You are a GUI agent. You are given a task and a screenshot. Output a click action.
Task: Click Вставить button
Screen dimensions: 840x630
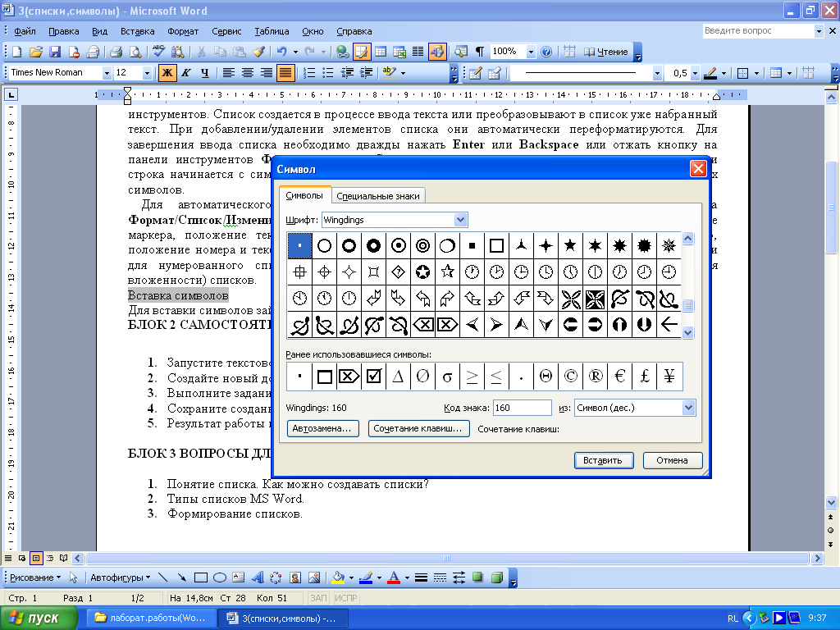tap(603, 460)
